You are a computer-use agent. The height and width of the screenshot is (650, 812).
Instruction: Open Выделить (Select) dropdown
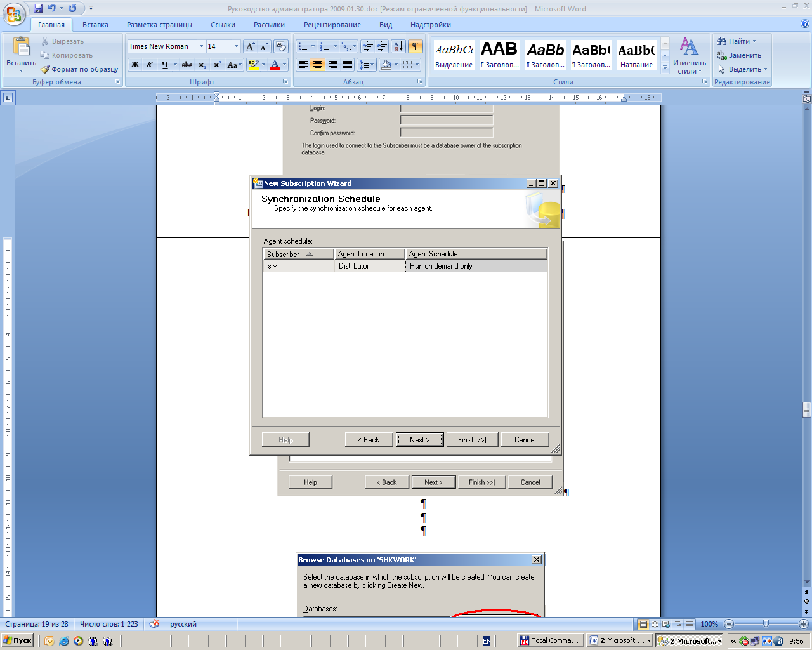pos(742,69)
